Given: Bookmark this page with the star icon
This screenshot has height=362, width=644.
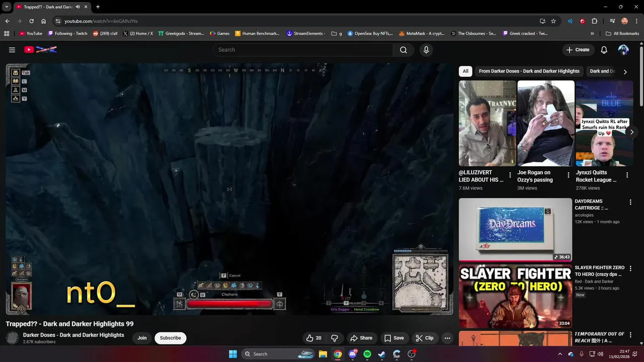Looking at the screenshot, I should (x=553, y=21).
